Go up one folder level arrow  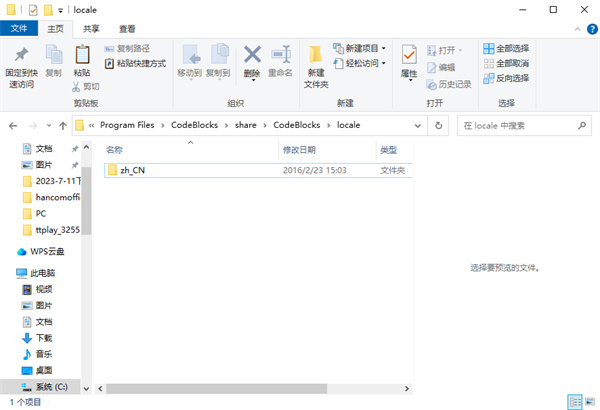(63, 126)
